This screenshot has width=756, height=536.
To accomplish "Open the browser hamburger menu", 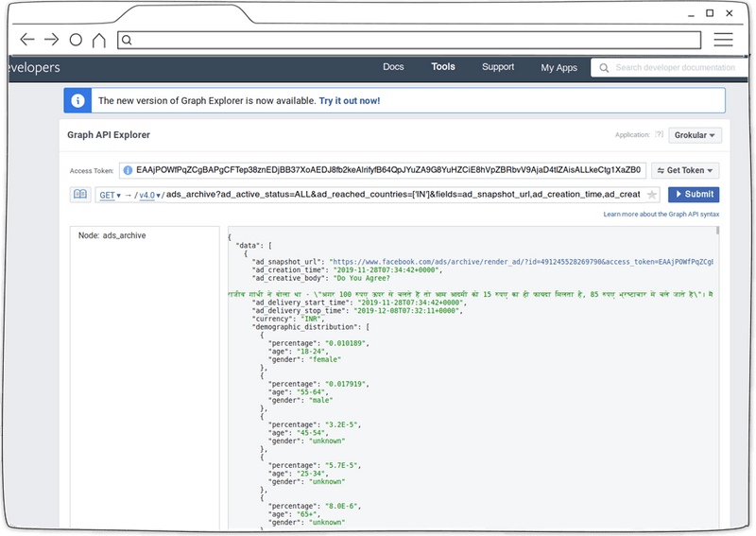I will tap(723, 40).
